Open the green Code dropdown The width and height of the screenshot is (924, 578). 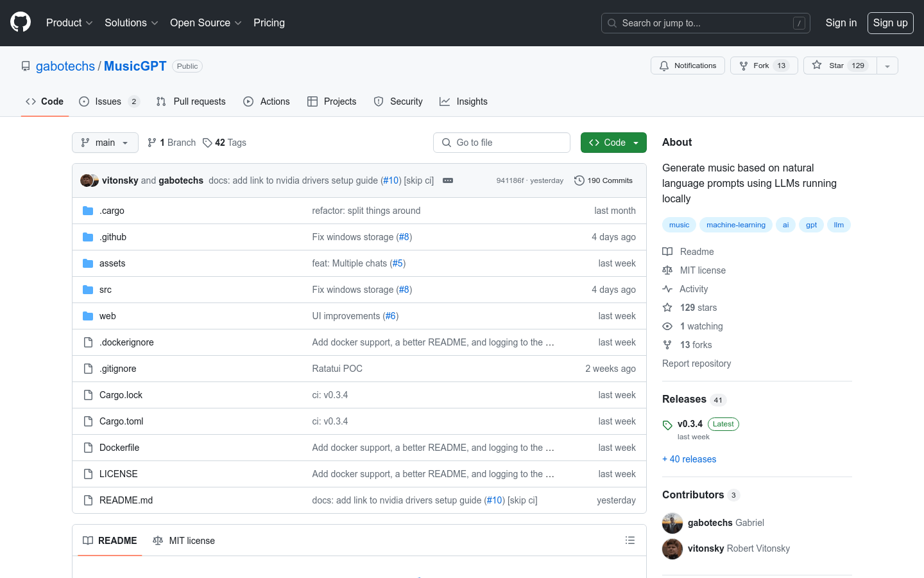[613, 143]
